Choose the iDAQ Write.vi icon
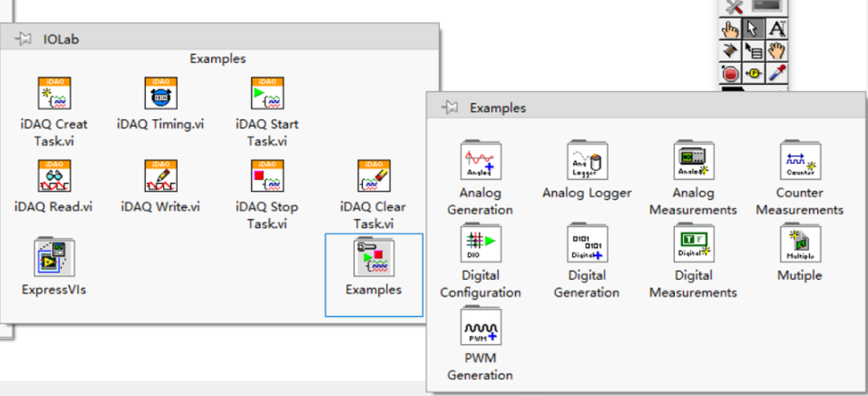Viewport: 868px width, 396px height. (160, 176)
